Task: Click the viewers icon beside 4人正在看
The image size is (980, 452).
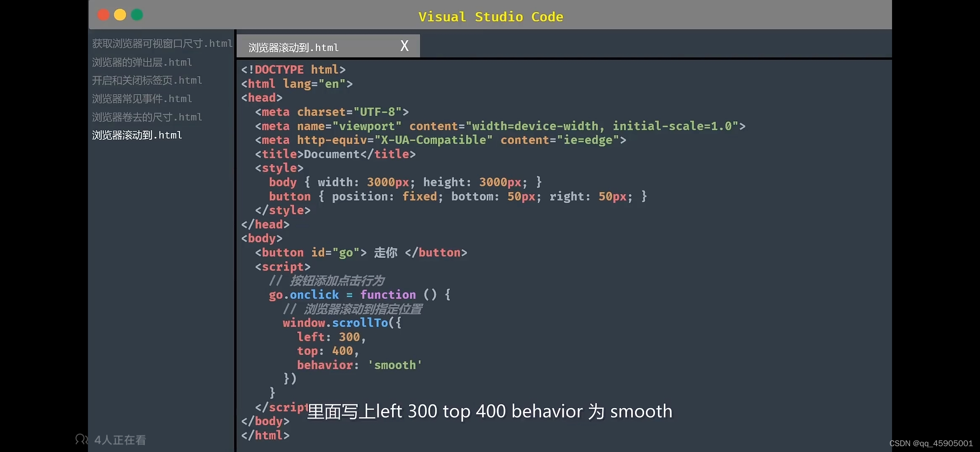Action: pyautogui.click(x=81, y=439)
